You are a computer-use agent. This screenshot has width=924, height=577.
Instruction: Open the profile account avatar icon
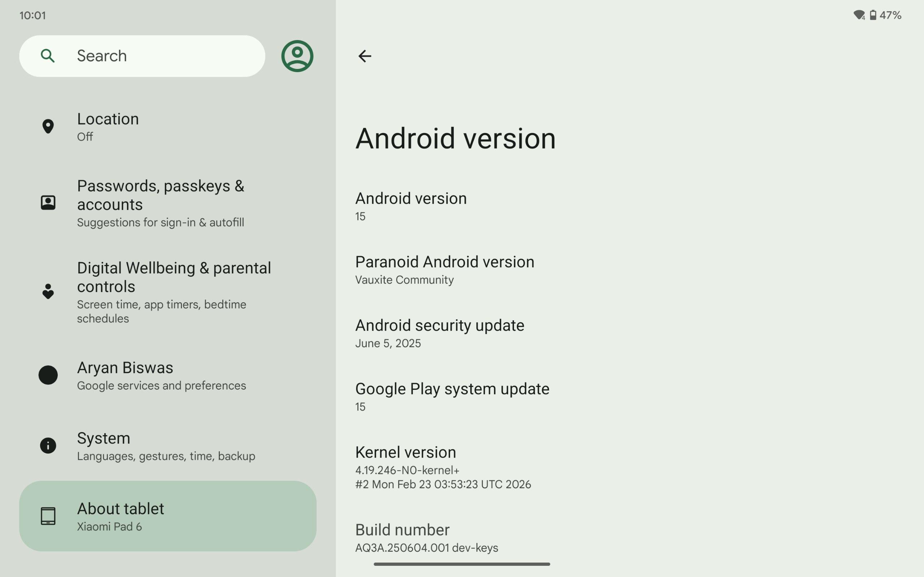pos(297,56)
